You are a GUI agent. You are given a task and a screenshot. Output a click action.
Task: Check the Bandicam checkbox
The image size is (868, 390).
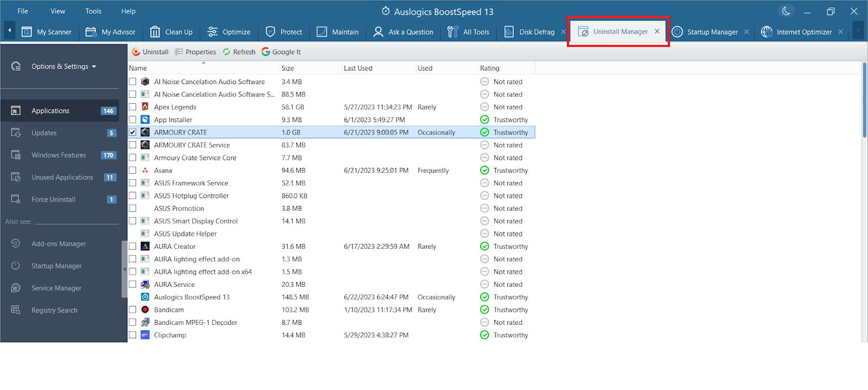coord(132,310)
